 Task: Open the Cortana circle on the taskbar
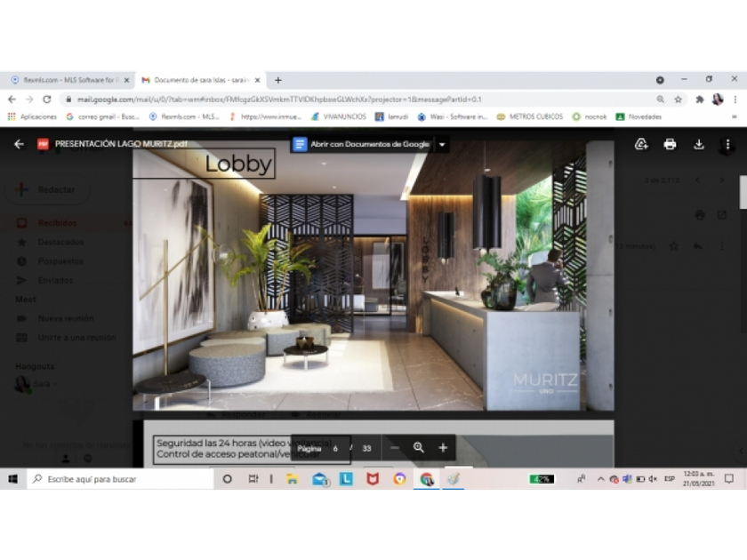pos(228,479)
